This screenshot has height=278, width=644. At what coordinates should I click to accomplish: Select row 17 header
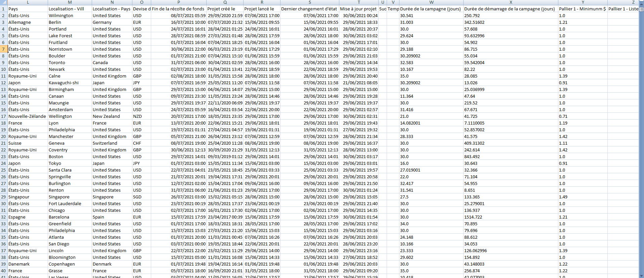[4, 116]
